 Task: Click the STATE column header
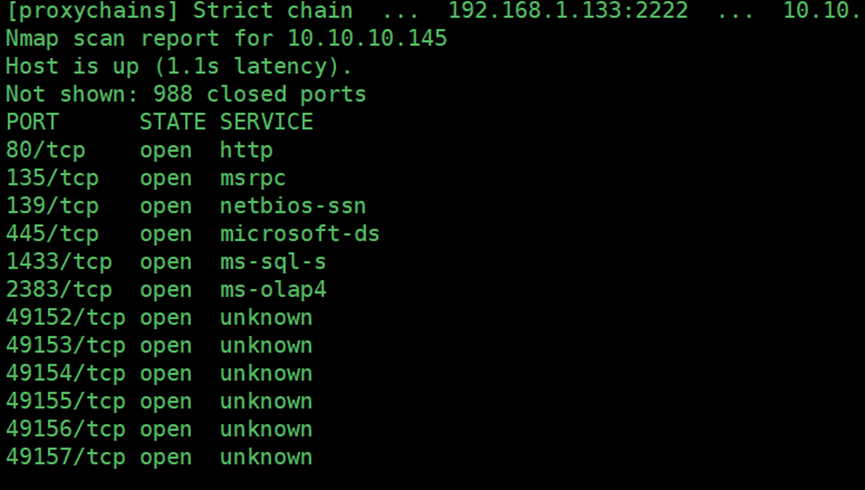(x=173, y=122)
